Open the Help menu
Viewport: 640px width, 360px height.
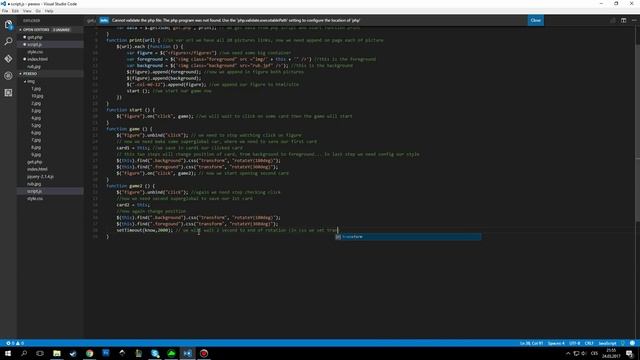49,11
